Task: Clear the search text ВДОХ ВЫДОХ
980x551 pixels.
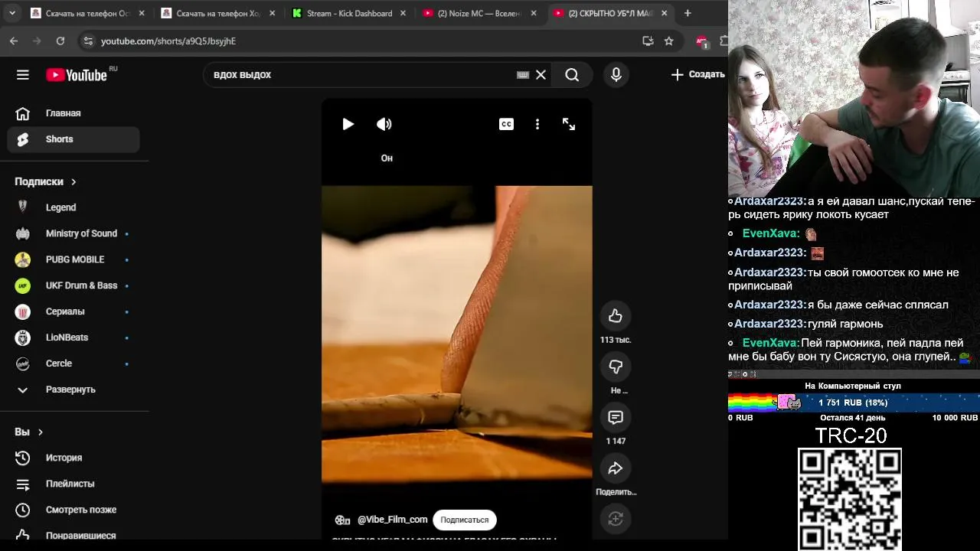Action: pos(541,74)
